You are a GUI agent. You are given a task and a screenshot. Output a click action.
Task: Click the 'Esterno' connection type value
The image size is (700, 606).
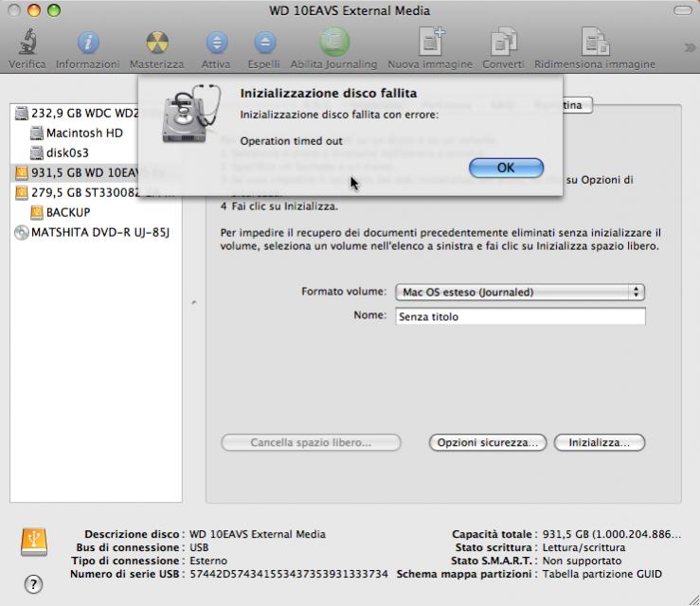[208, 561]
